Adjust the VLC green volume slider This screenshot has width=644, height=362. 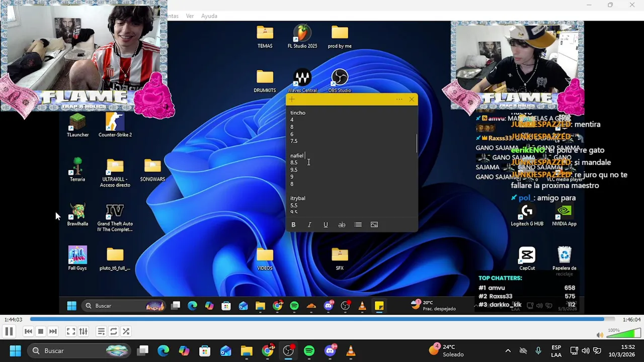(623, 333)
